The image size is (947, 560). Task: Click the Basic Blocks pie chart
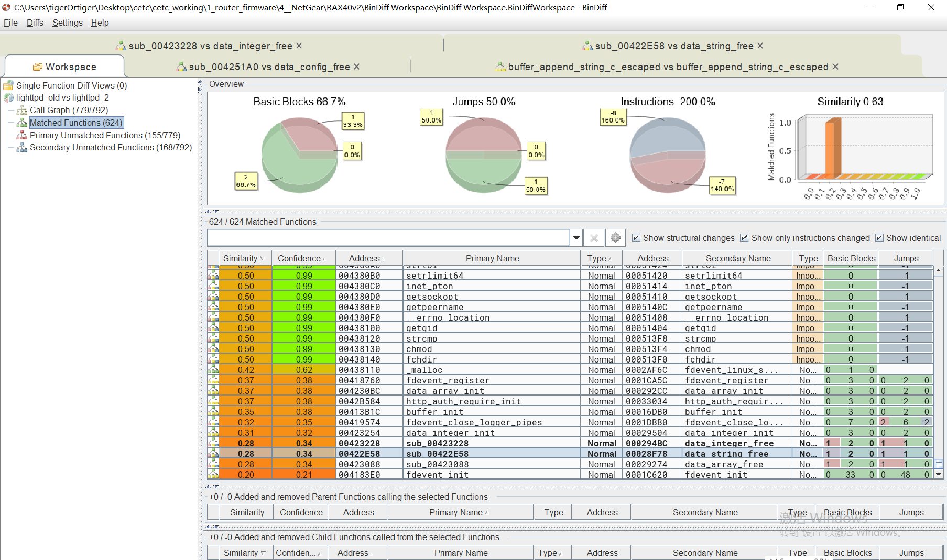300,155
